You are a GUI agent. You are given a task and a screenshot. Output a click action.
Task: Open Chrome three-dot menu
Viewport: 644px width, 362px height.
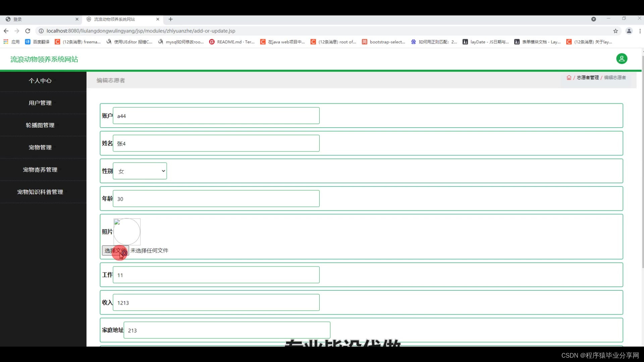click(640, 31)
